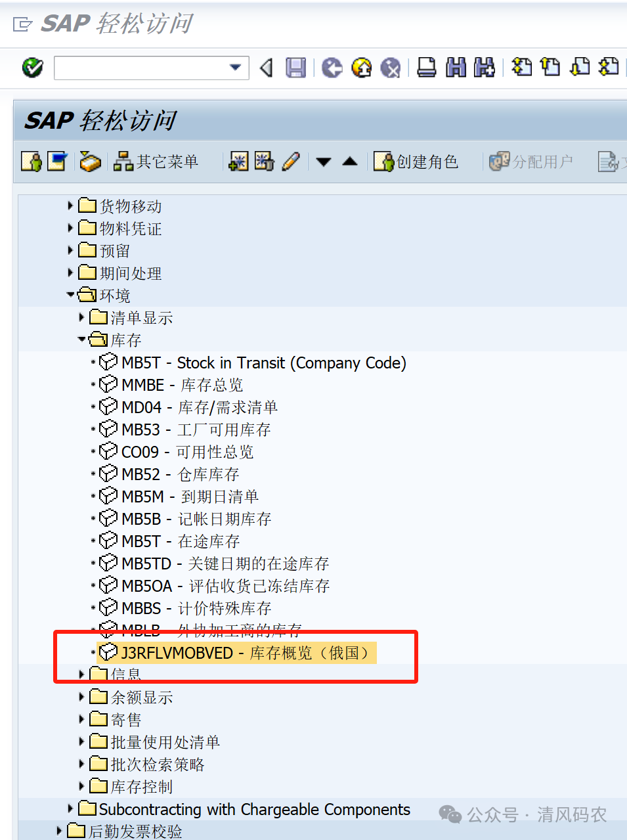Expand the 清单显示 folder

pyautogui.click(x=82, y=318)
